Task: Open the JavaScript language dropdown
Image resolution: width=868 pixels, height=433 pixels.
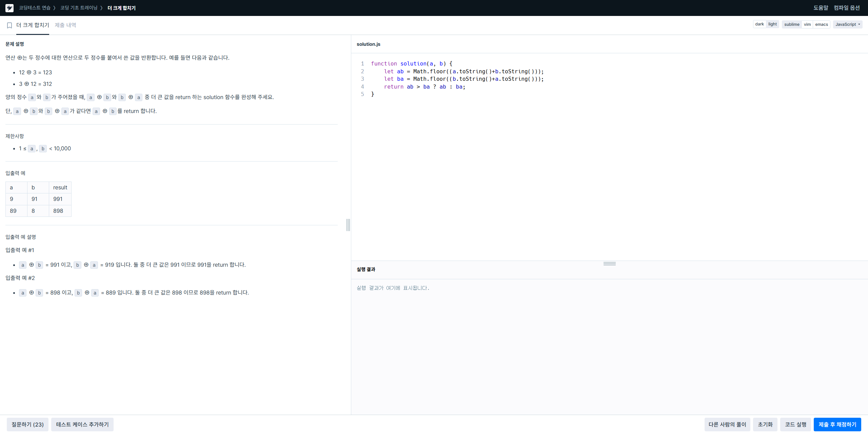Action: [848, 24]
